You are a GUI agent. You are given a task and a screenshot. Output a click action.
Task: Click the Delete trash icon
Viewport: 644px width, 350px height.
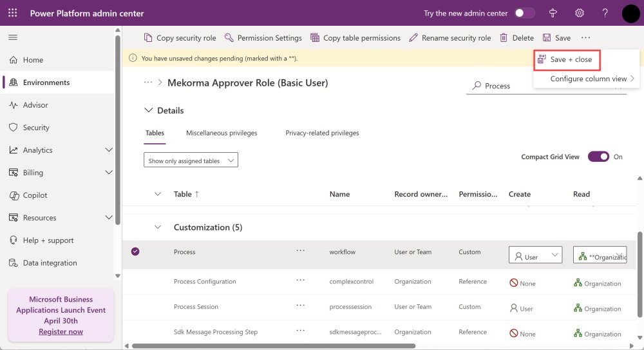(x=504, y=38)
